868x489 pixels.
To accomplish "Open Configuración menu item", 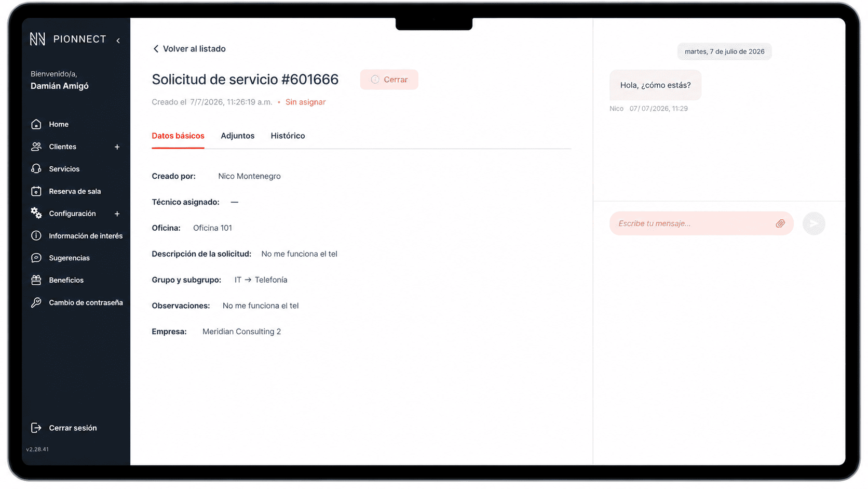I will 72,214.
